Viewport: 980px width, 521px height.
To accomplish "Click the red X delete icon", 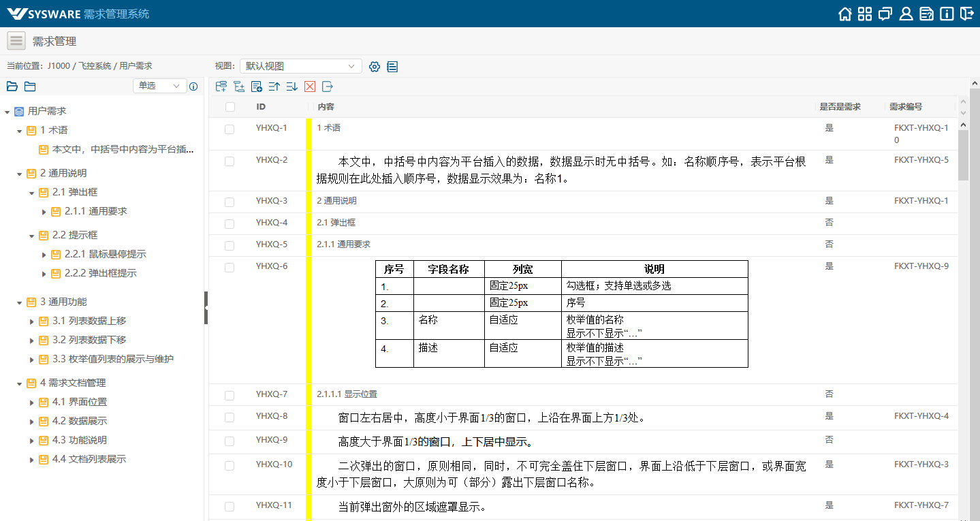I will click(x=310, y=86).
